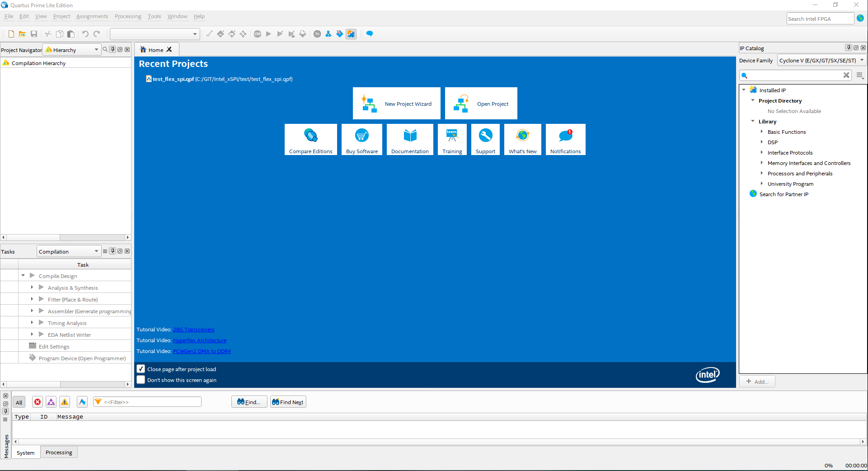Expand Basic Functions in IP Library
Viewport: 868px width, 471px height.
pyautogui.click(x=762, y=132)
